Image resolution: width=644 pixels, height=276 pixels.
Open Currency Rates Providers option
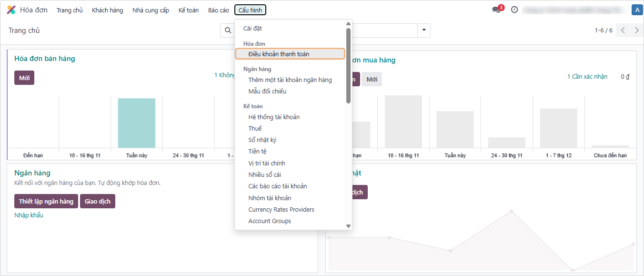tap(281, 209)
